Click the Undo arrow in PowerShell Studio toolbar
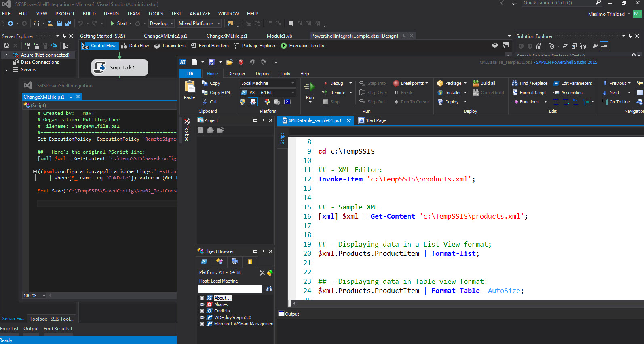This screenshot has height=344, width=644. pos(252,62)
